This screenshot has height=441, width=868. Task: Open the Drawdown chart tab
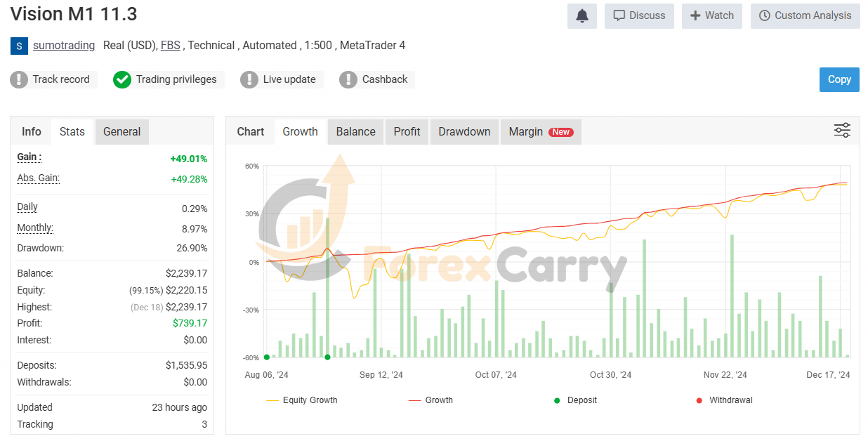point(464,131)
